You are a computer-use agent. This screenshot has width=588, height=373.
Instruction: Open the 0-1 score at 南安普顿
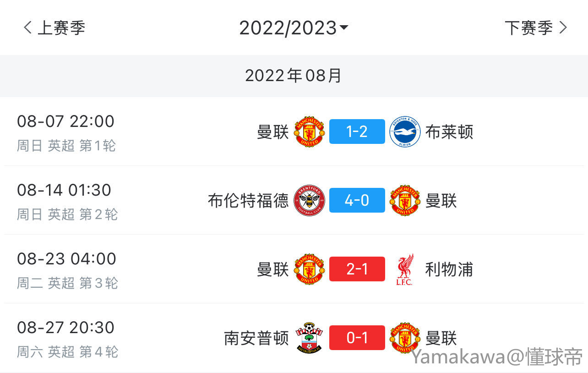(357, 338)
